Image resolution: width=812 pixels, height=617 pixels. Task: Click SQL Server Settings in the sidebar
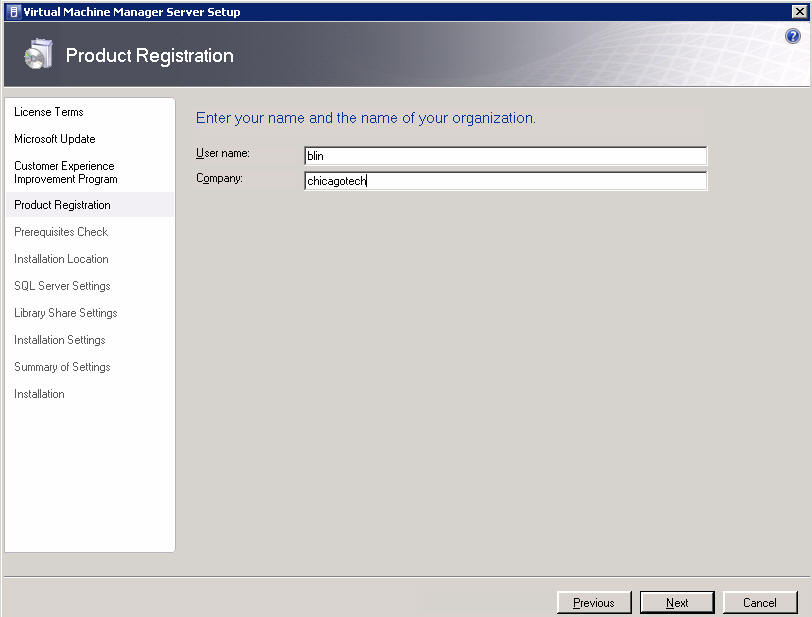coord(62,286)
